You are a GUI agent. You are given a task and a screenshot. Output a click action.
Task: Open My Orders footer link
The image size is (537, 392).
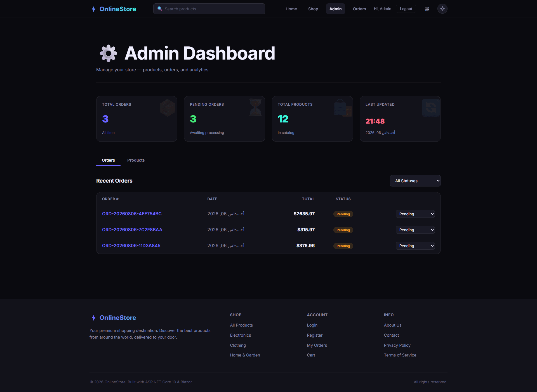(x=317, y=345)
